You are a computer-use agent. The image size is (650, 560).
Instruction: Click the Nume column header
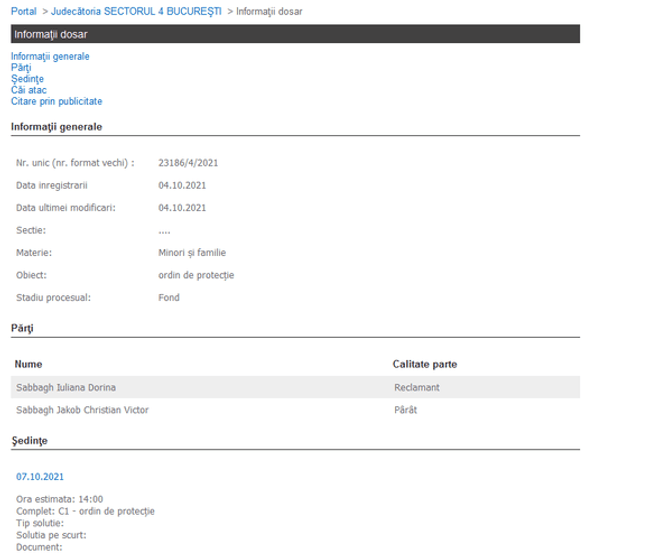[29, 364]
